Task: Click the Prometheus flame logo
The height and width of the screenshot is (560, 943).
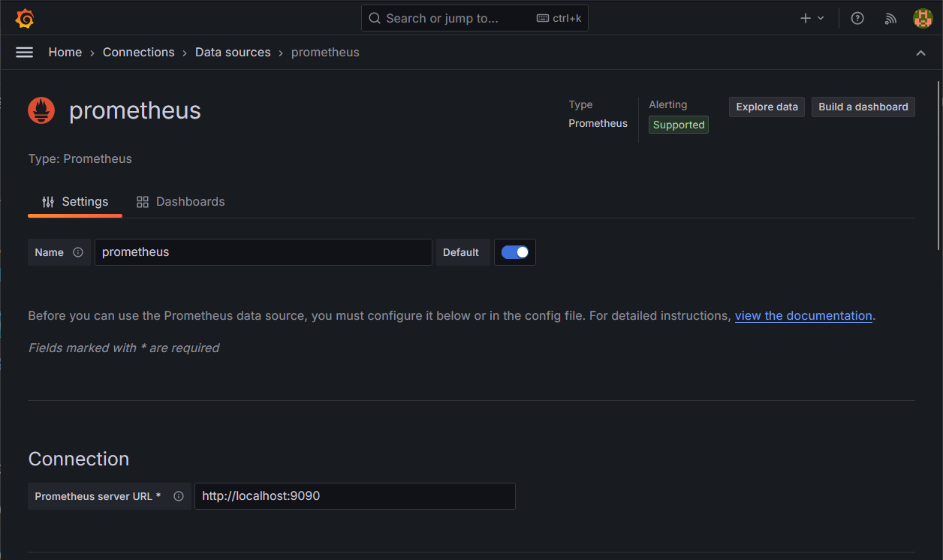Action: [42, 110]
